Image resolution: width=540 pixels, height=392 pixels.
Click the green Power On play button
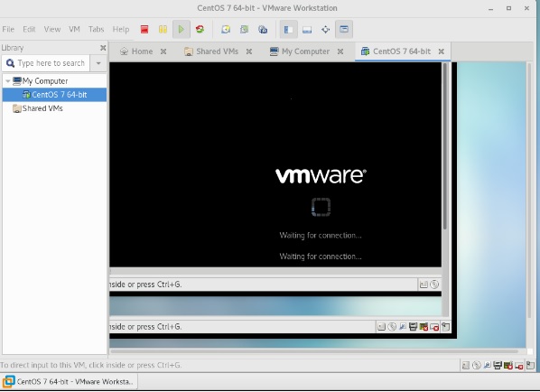[x=182, y=29]
